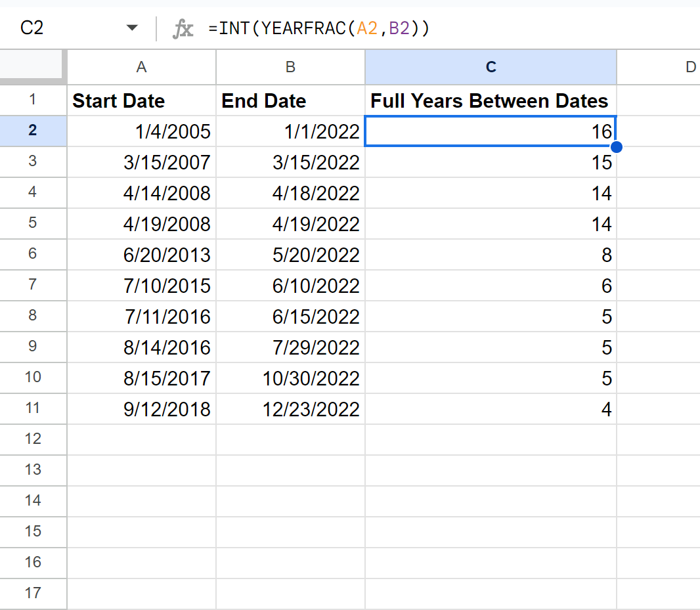Select row 2 header

[x=33, y=131]
